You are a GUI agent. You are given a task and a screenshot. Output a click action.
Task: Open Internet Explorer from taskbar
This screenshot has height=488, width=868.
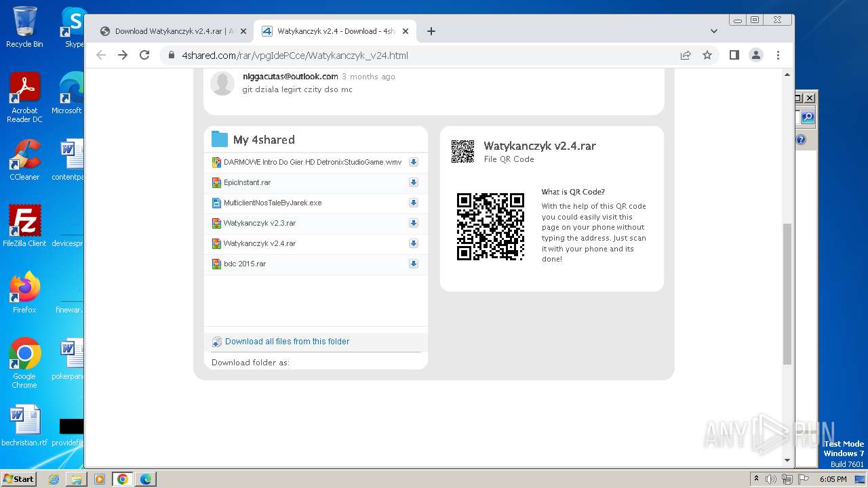coord(54,479)
